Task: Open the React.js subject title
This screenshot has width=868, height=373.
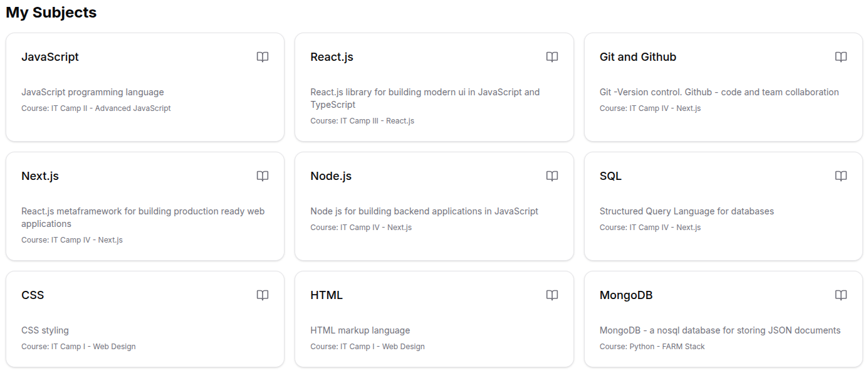Action: click(332, 57)
